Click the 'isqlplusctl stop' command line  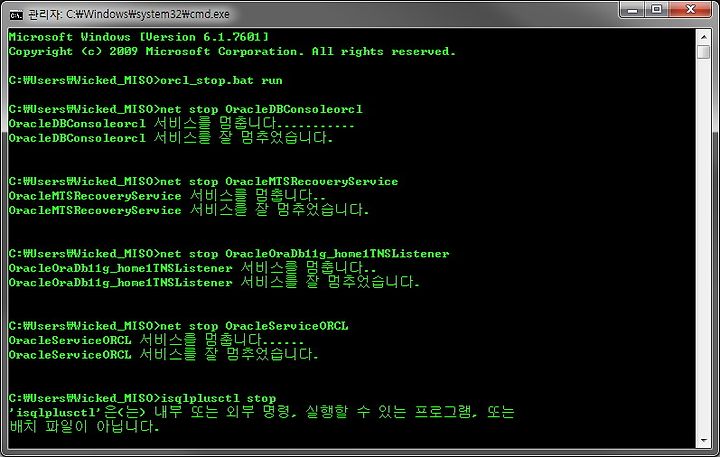click(x=142, y=398)
